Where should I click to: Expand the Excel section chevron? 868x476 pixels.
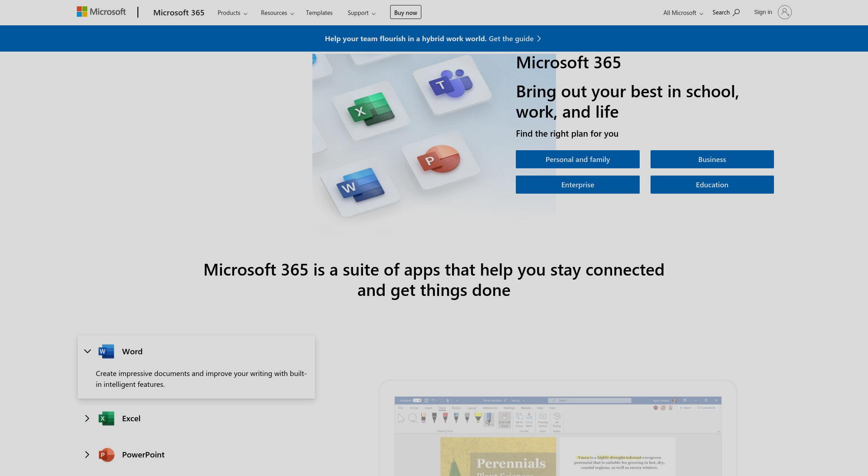click(87, 418)
